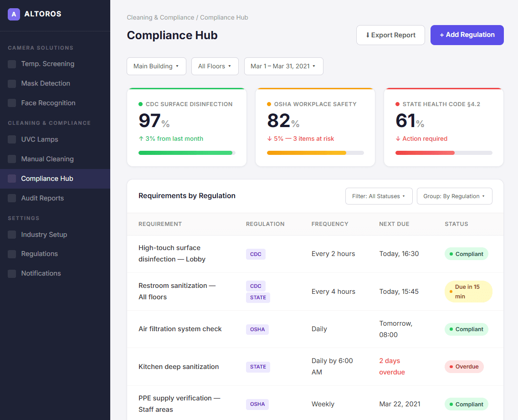This screenshot has width=518, height=420.
Task: Open Mask Detection page
Action: (55, 83)
